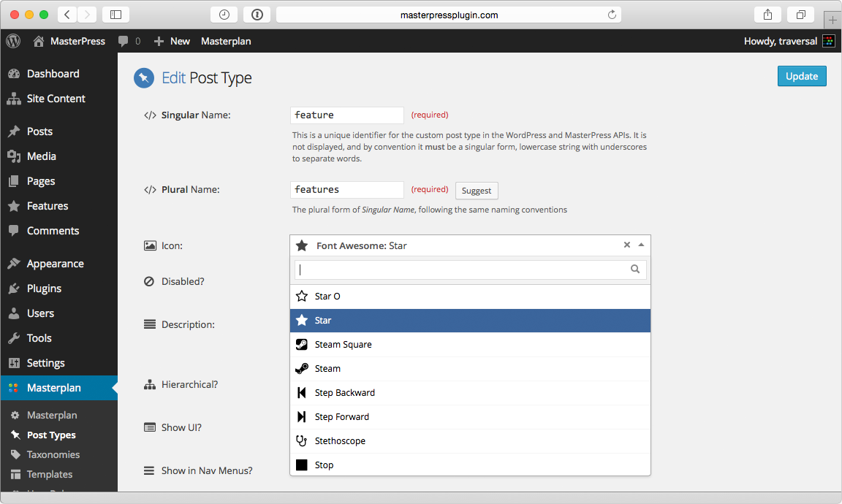
Task: Click the user avatar next to Howdy
Action: click(829, 42)
